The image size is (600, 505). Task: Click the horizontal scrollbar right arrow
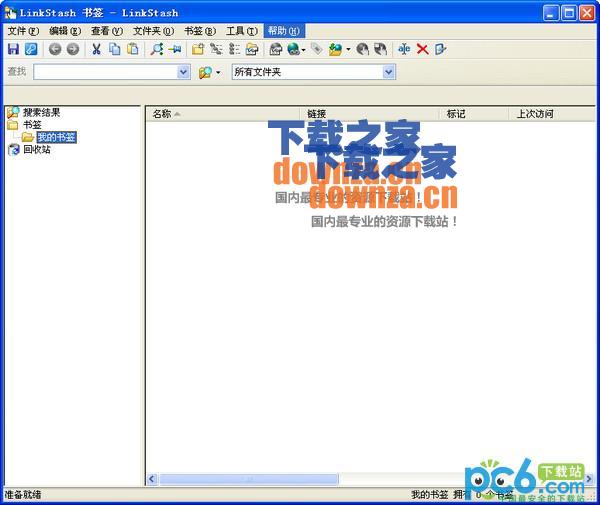pos(589,479)
